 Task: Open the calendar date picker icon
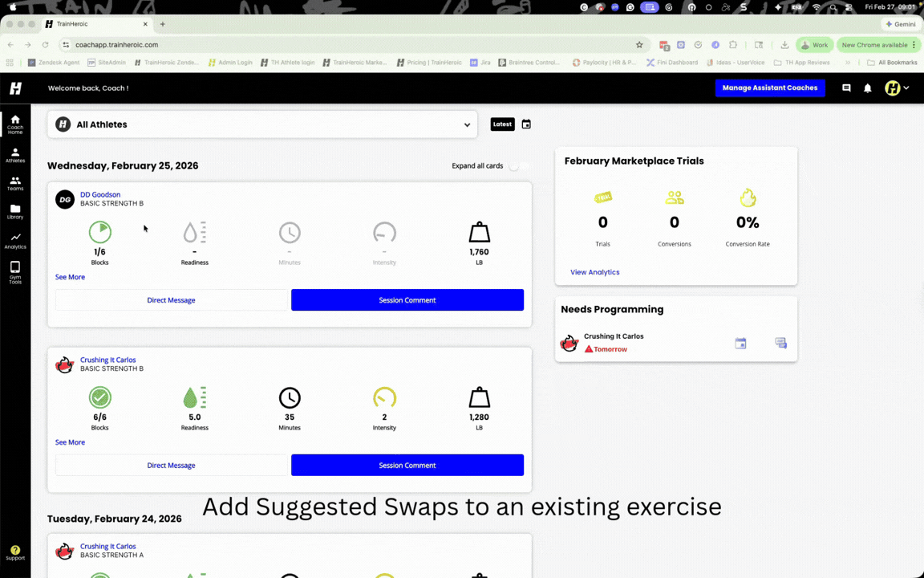click(x=526, y=124)
